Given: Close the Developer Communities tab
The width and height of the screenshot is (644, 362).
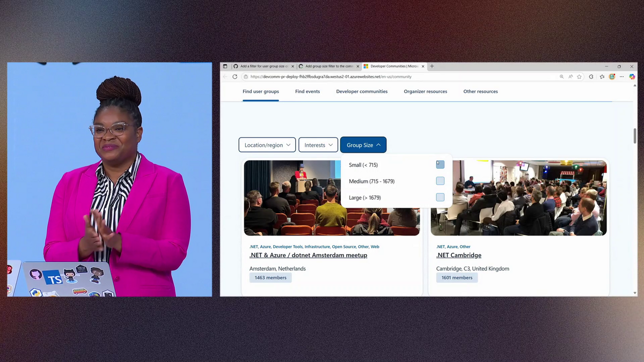Looking at the screenshot, I should coord(423,67).
